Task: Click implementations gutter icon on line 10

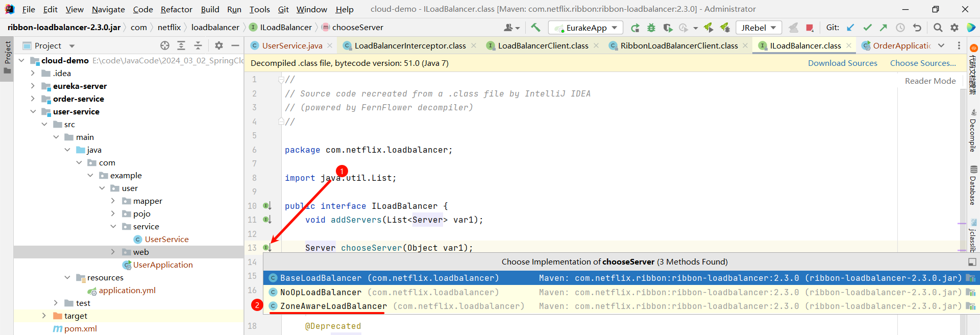Action: point(267,206)
